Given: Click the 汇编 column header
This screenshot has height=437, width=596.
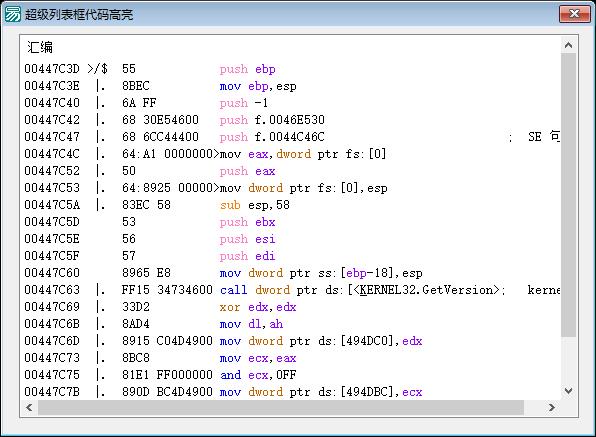Looking at the screenshot, I should tap(40, 48).
